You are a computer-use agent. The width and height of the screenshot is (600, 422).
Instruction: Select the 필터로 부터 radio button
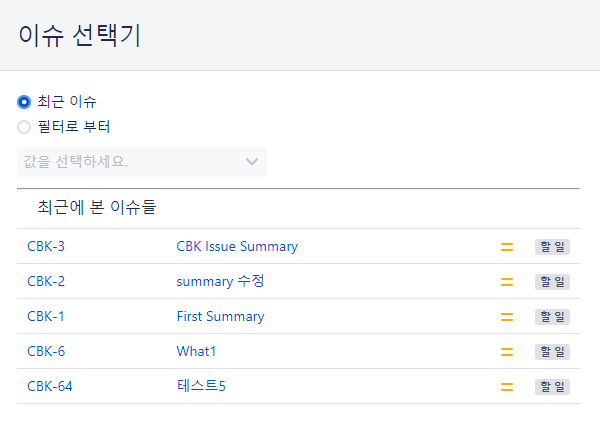[24, 127]
